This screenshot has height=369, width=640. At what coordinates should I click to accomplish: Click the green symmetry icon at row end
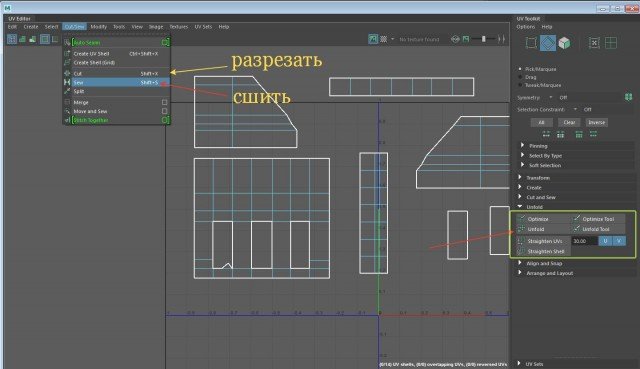pos(629,97)
